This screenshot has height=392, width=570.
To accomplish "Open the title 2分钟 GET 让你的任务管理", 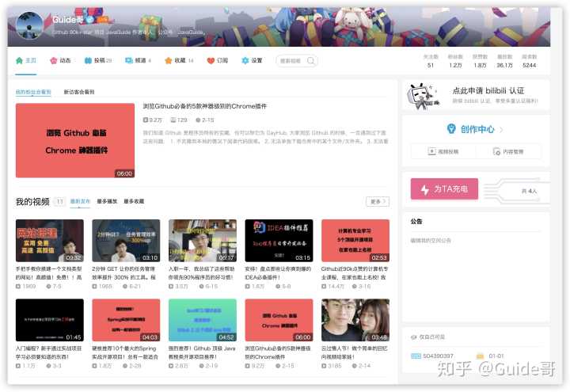I will point(123,272).
